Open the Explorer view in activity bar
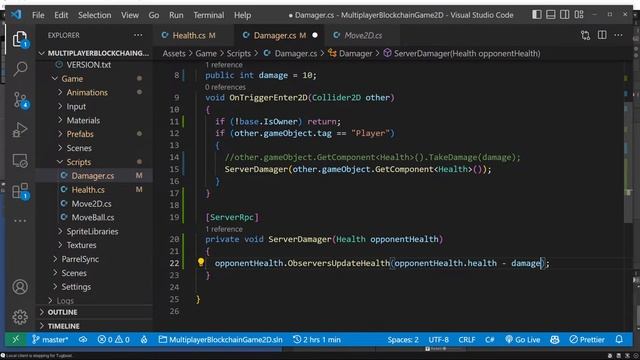640x360 pixels. pyautogui.click(x=20, y=39)
